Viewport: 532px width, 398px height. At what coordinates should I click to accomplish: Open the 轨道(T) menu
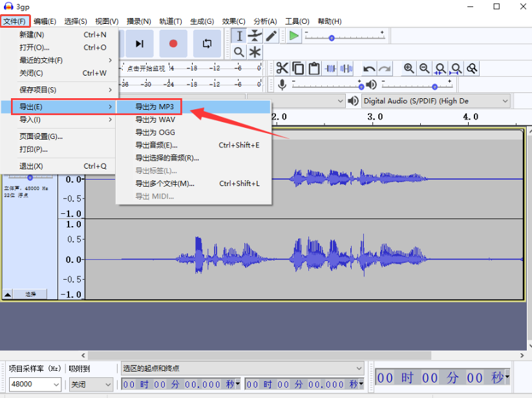171,21
